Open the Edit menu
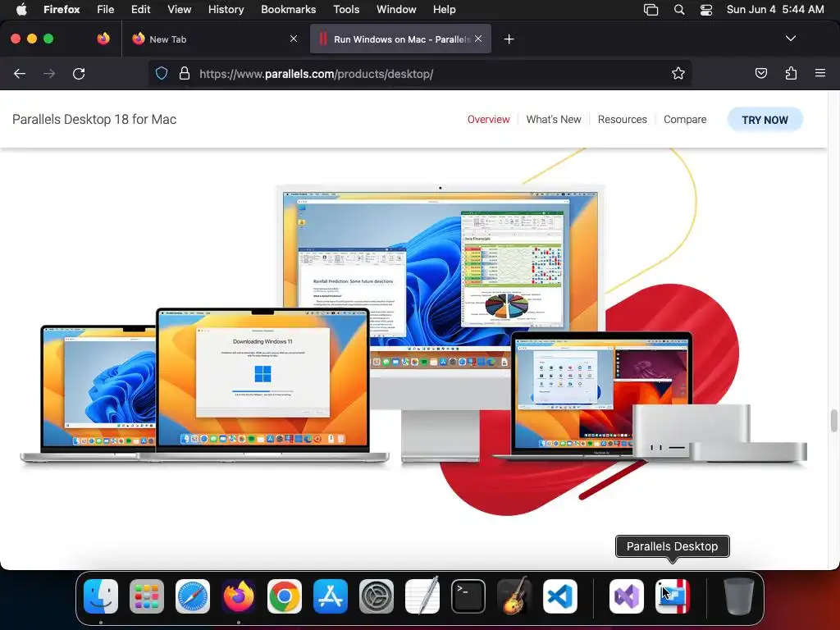The width and height of the screenshot is (840, 630). [141, 9]
